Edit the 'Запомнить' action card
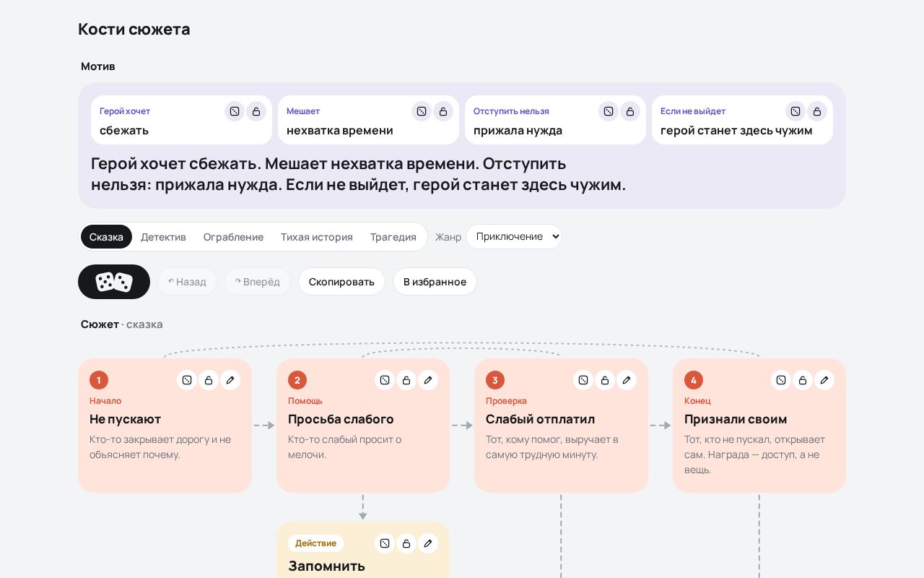 coord(428,543)
